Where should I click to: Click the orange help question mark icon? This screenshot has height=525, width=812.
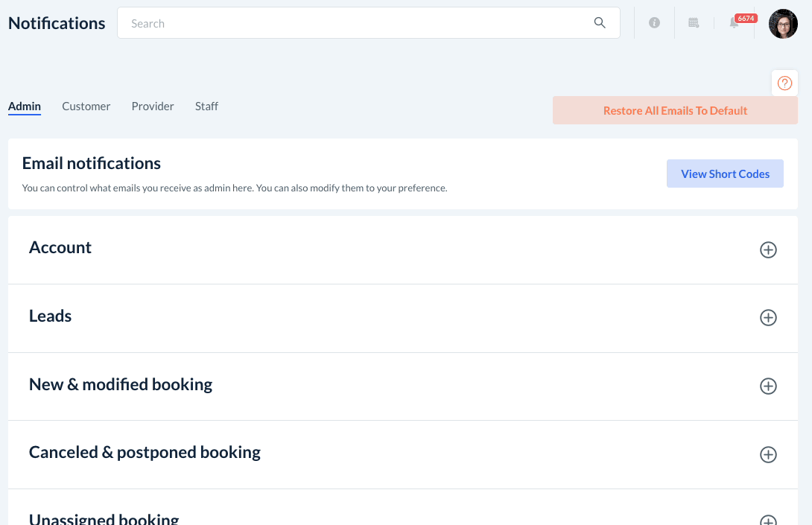point(784,83)
